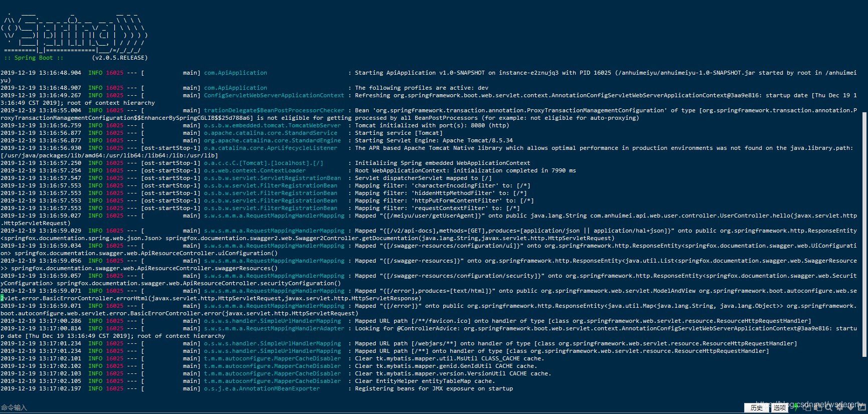
Task: Click 'Clear tk.mybatis.mapper.version.VersionUtil CACHE cache.'
Action: point(453,373)
